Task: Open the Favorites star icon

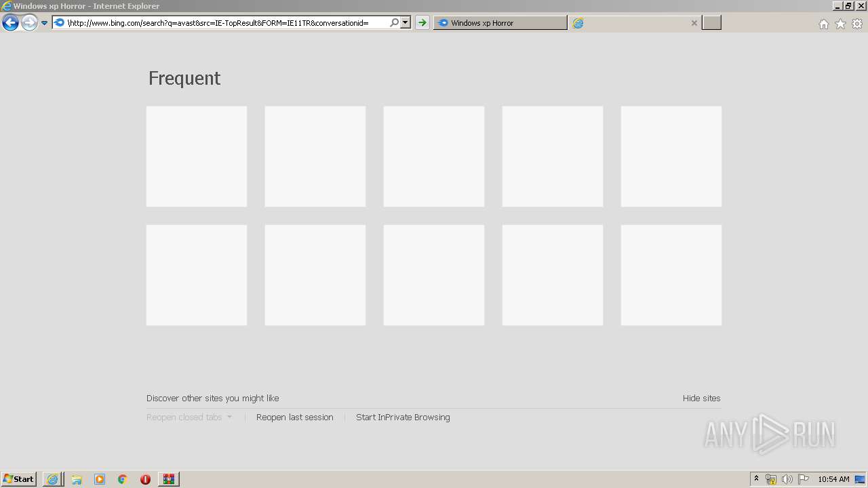Action: click(x=840, y=24)
